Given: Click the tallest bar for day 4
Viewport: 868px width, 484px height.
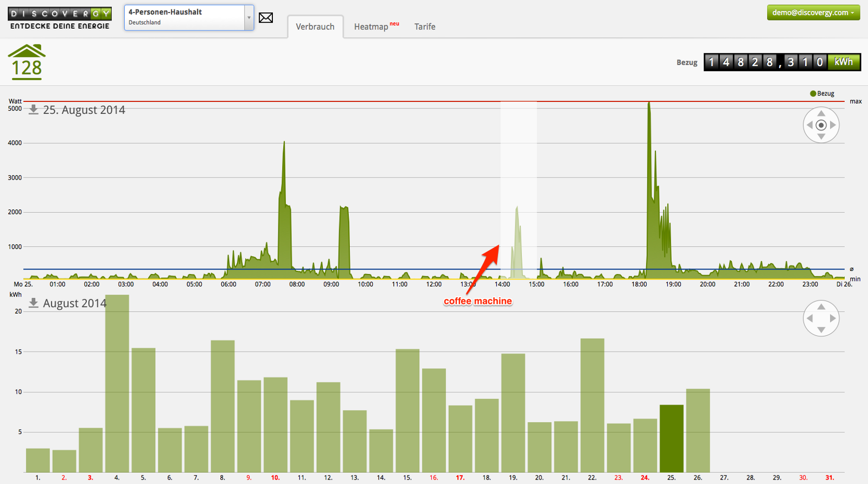Looking at the screenshot, I should click(117, 383).
